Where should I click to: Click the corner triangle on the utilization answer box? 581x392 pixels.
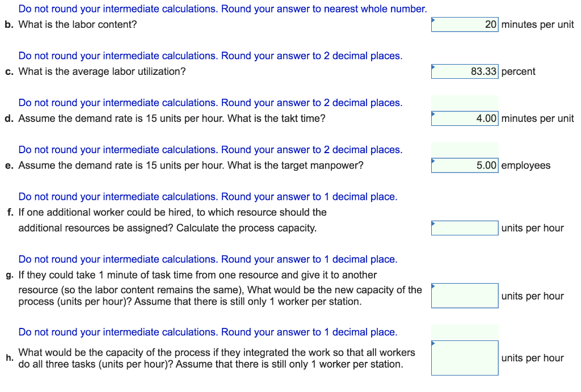pos(434,66)
